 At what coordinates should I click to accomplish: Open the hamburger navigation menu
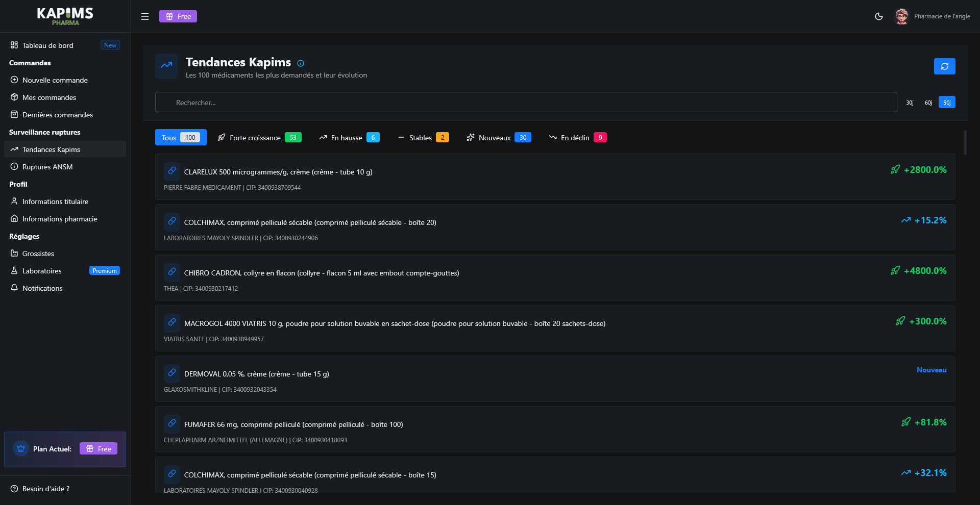pyautogui.click(x=145, y=16)
